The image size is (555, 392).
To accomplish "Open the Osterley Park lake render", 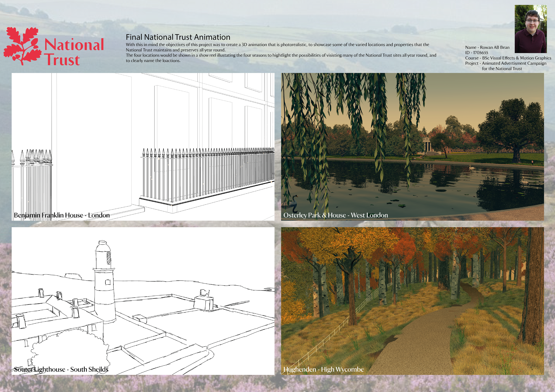I will tap(413, 147).
